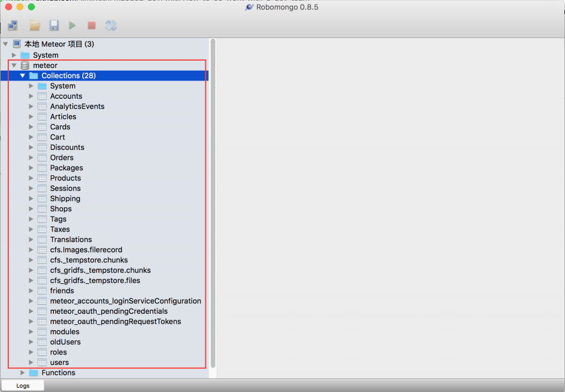Click the rotate output toolbar icon

pos(111,25)
